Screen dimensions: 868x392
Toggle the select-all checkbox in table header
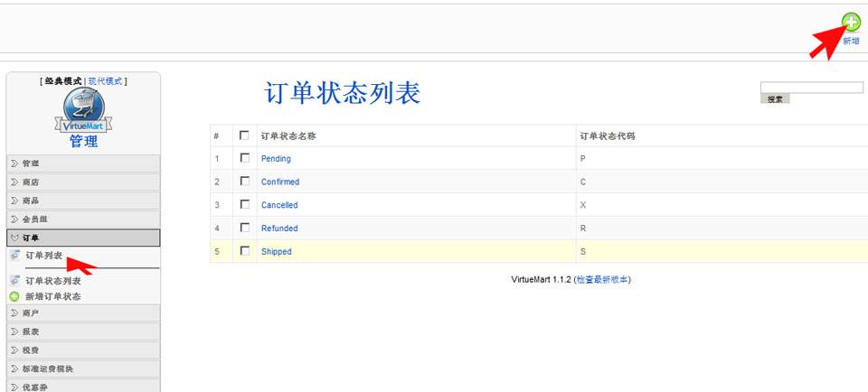[244, 135]
